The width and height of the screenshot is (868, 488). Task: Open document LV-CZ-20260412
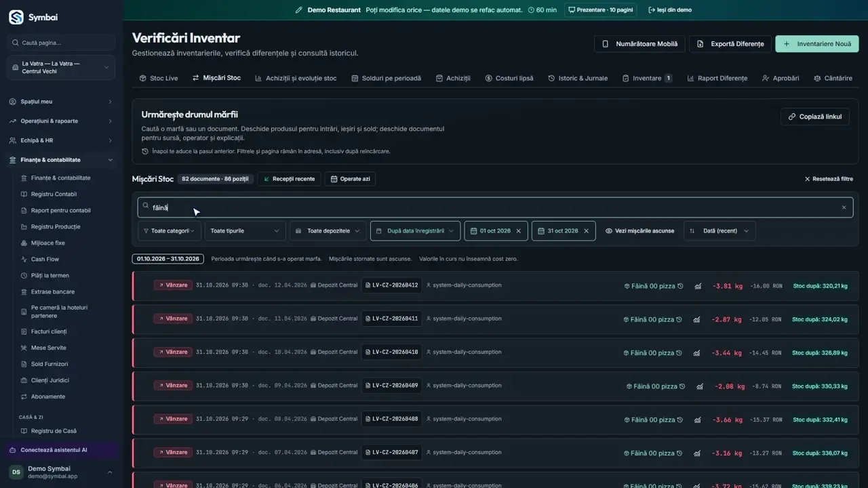391,285
